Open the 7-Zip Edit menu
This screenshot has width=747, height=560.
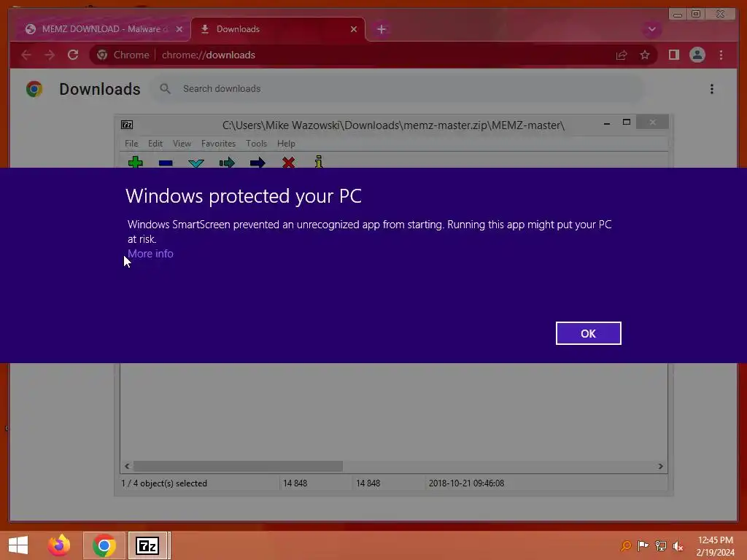pyautogui.click(x=155, y=144)
